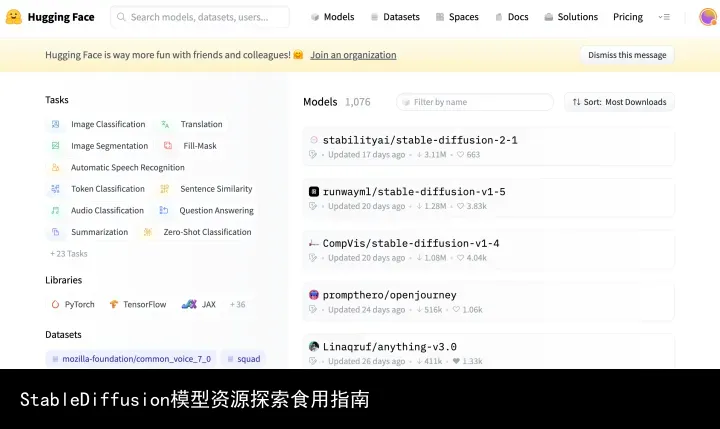Screen dimensions: 720x429
Task: Open the Models navigation tab
Action: (x=332, y=17)
